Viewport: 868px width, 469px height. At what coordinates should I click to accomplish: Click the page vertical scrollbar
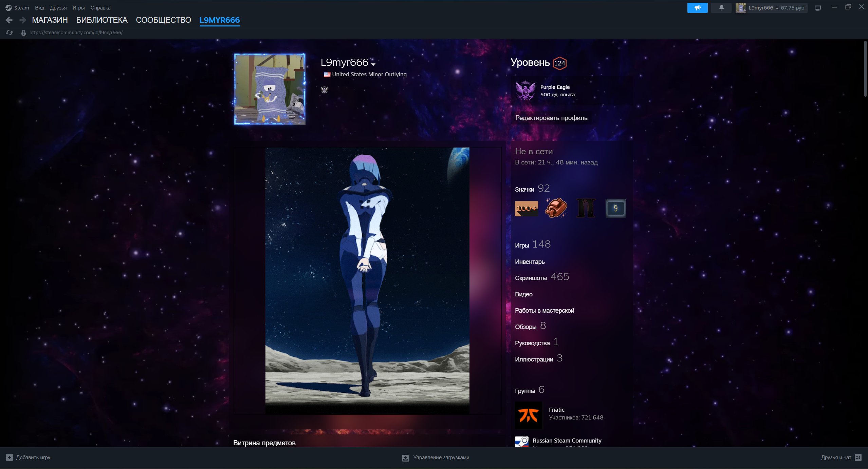[865, 69]
